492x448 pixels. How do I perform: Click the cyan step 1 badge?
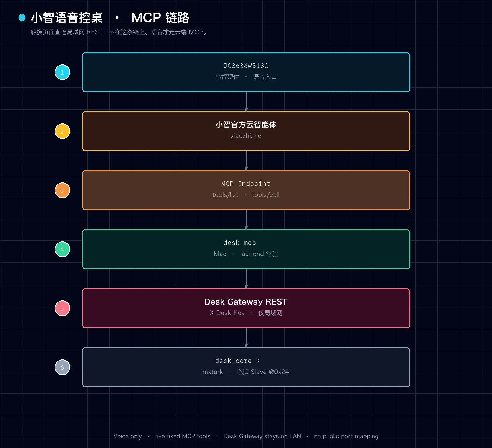(x=62, y=72)
